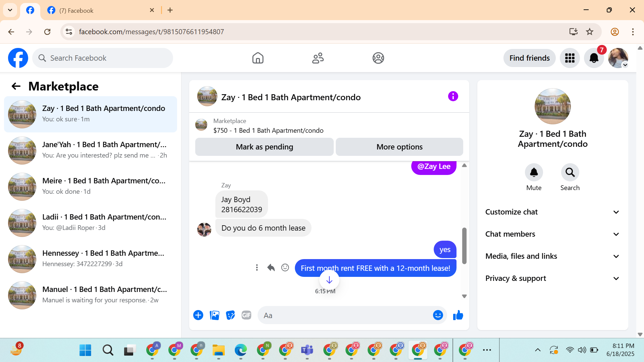
Task: Choose a sticker icon in composer
Action: click(230, 315)
